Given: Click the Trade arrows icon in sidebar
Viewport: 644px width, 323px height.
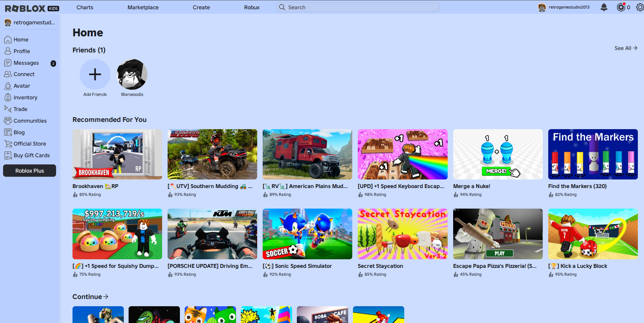Looking at the screenshot, I should pyautogui.click(x=8, y=109).
